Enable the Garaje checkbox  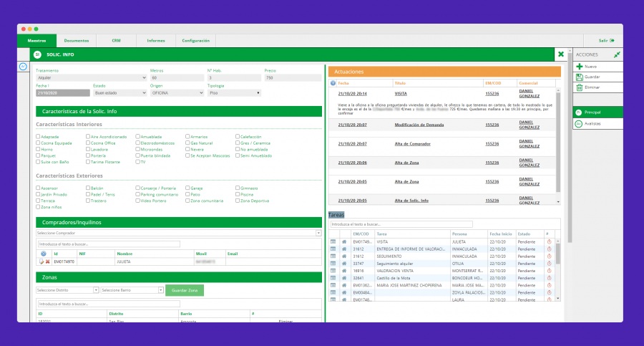tap(187, 188)
